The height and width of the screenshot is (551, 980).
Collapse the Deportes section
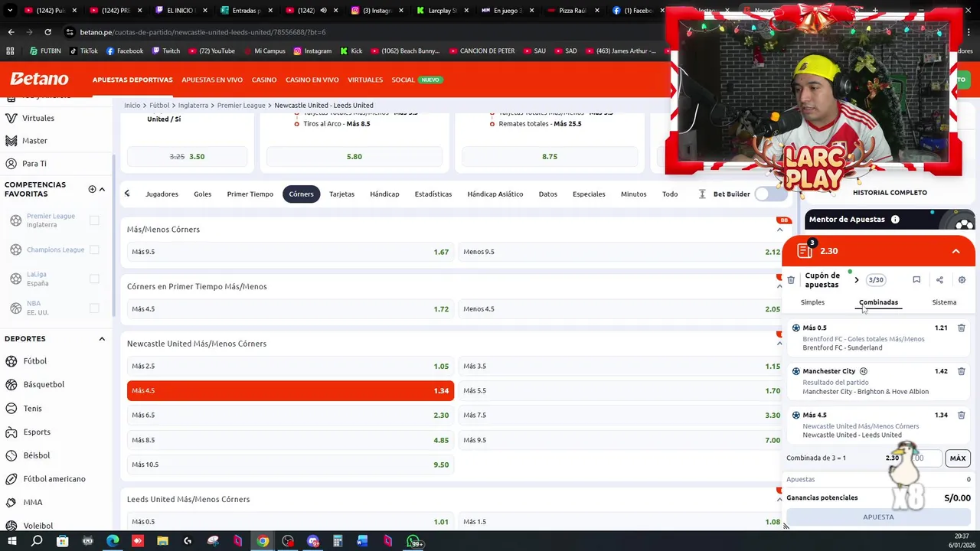[x=102, y=338]
